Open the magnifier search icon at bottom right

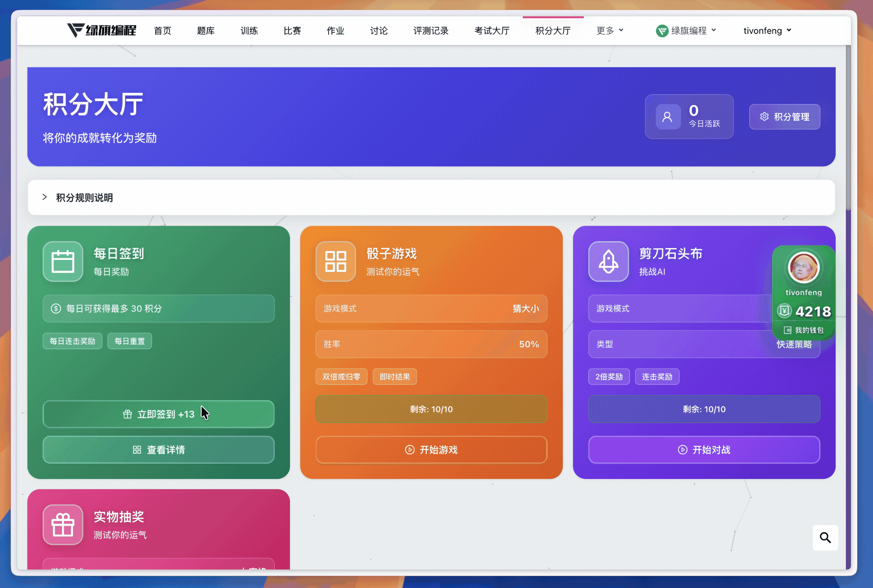pos(825,538)
